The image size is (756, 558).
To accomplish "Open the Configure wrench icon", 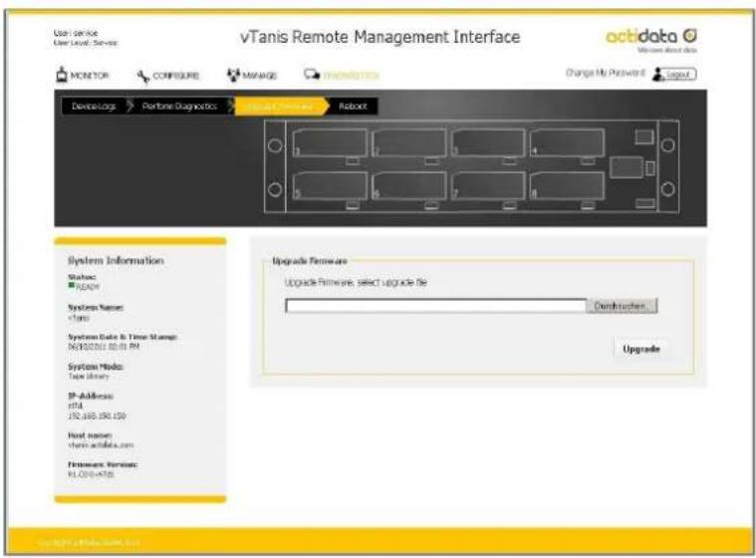I will (x=143, y=76).
